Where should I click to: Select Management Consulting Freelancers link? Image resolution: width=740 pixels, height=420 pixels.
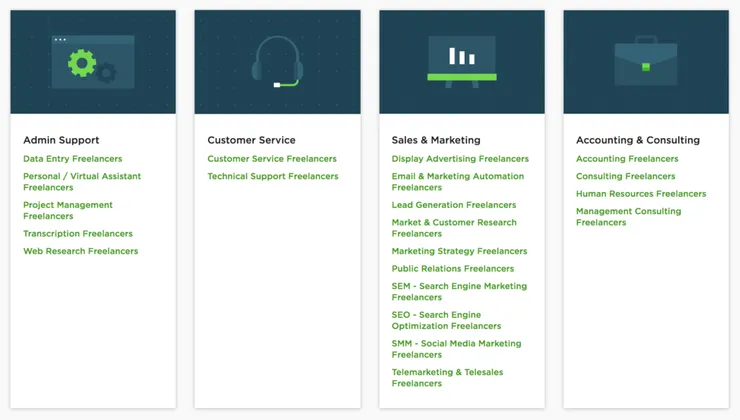tap(628, 217)
